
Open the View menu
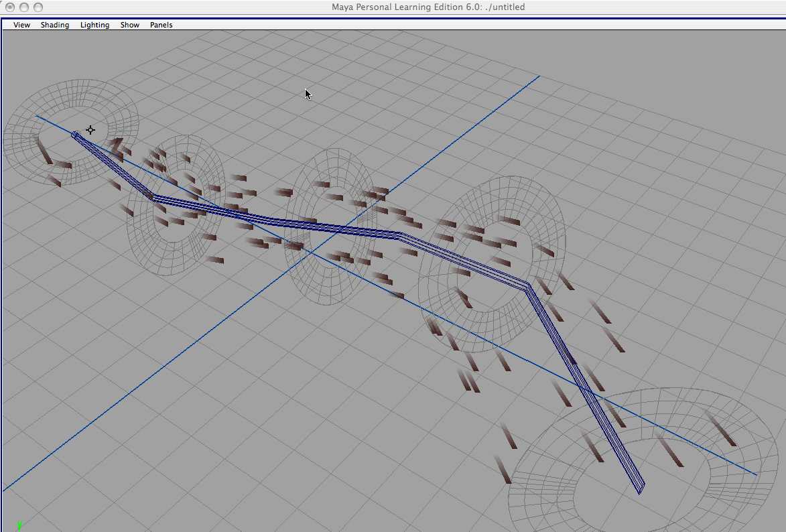(x=21, y=25)
